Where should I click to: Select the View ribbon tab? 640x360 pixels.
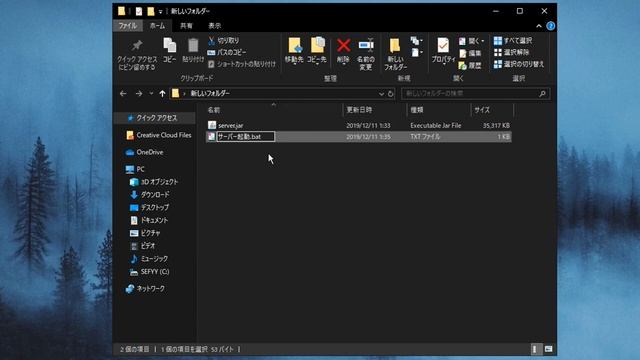(214, 26)
